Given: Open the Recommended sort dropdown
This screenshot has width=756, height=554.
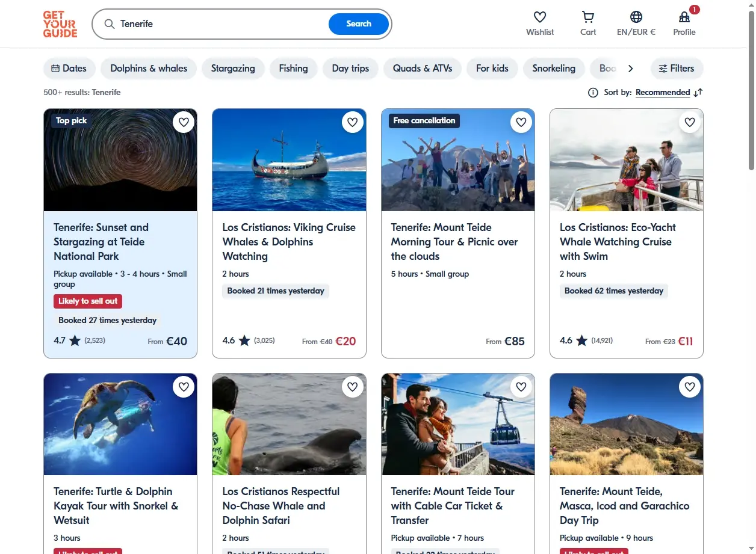Looking at the screenshot, I should [x=663, y=93].
